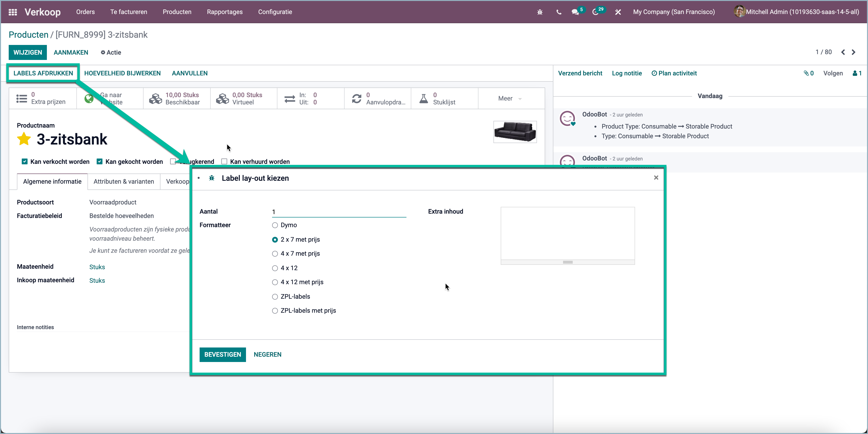Open the debug bug icon in topbar
The width and height of the screenshot is (868, 434).
point(540,12)
